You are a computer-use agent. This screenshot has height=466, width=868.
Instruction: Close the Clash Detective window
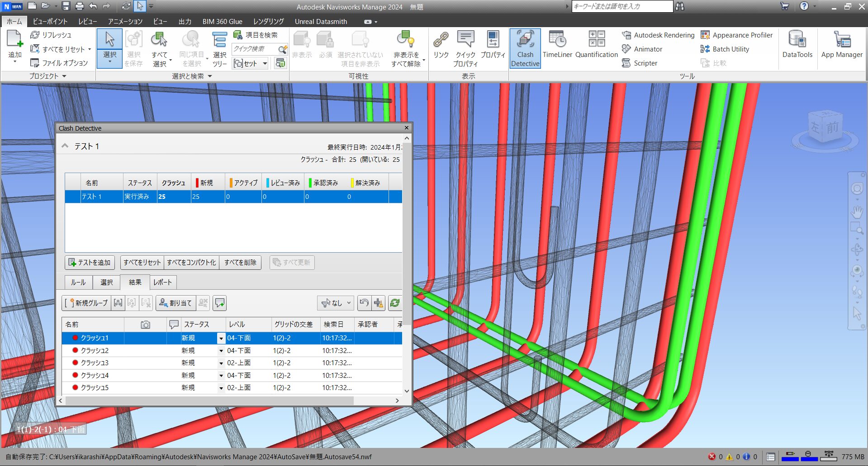click(x=406, y=128)
